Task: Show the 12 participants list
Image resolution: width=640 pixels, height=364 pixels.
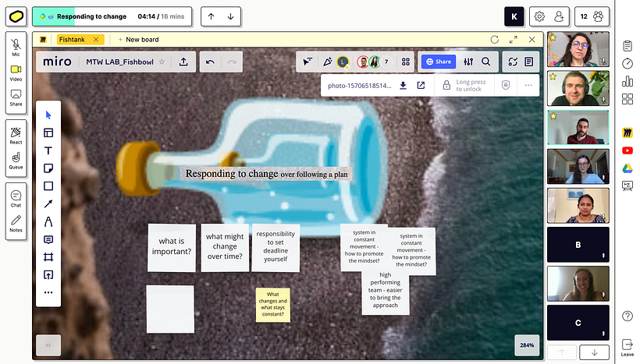Action: [x=592, y=16]
